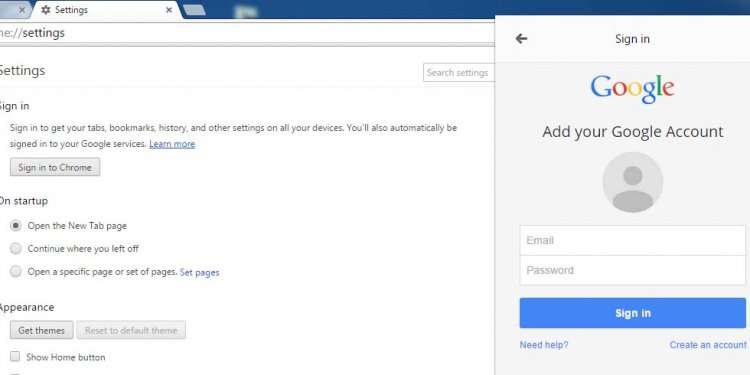Click the Settings page heading

pyautogui.click(x=22, y=71)
